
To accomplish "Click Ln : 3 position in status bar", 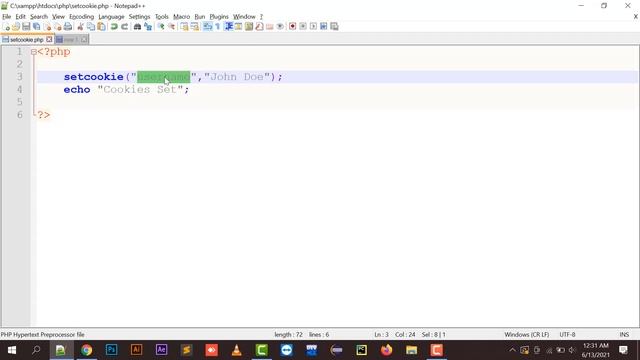I will point(381,335).
